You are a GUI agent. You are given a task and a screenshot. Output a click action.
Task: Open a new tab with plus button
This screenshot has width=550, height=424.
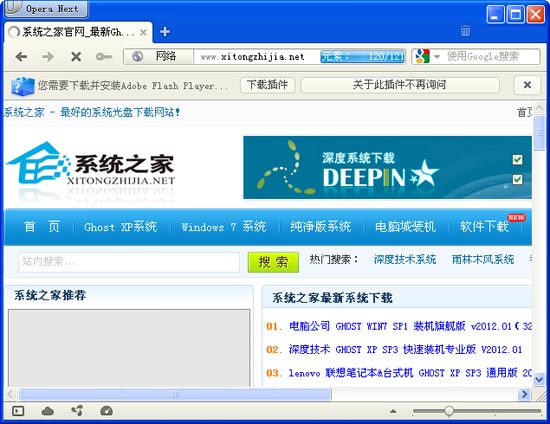point(165,32)
